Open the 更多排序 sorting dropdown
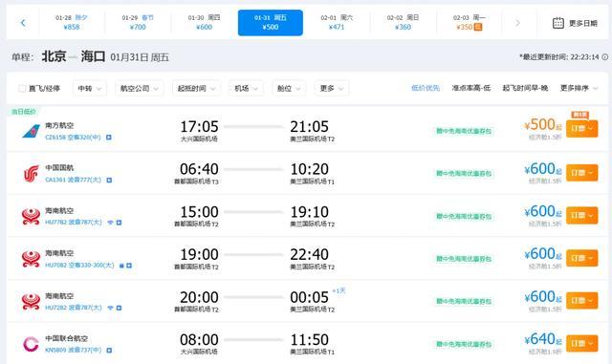Viewport: 612px width, 364px height. tap(579, 88)
